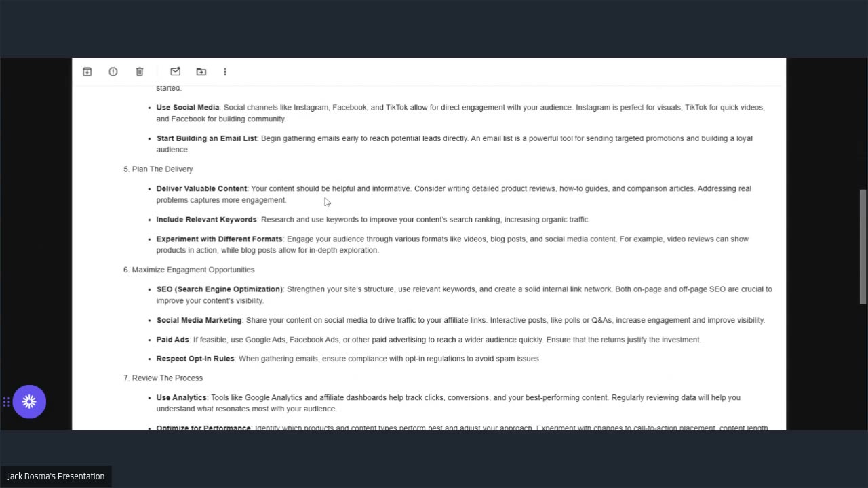Delete the email using trash icon
The height and width of the screenshot is (488, 868).
tap(140, 72)
